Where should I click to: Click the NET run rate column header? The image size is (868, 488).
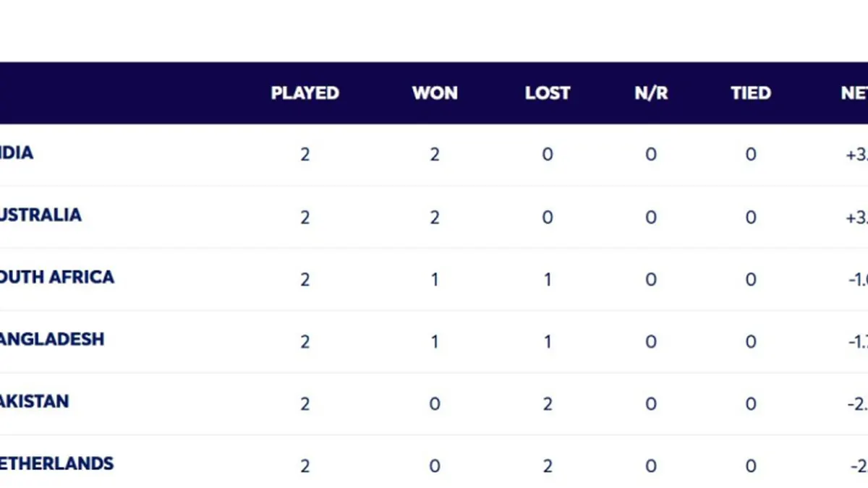coord(854,93)
